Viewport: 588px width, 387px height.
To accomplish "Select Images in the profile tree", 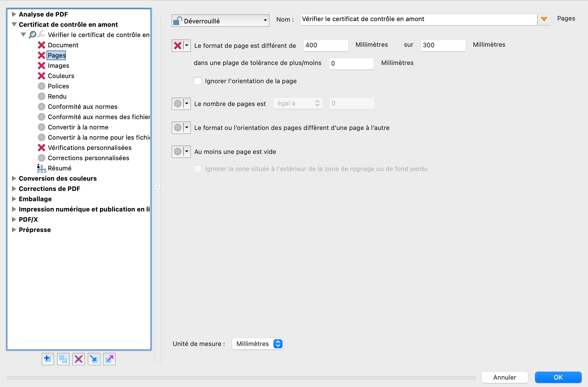I will 58,66.
